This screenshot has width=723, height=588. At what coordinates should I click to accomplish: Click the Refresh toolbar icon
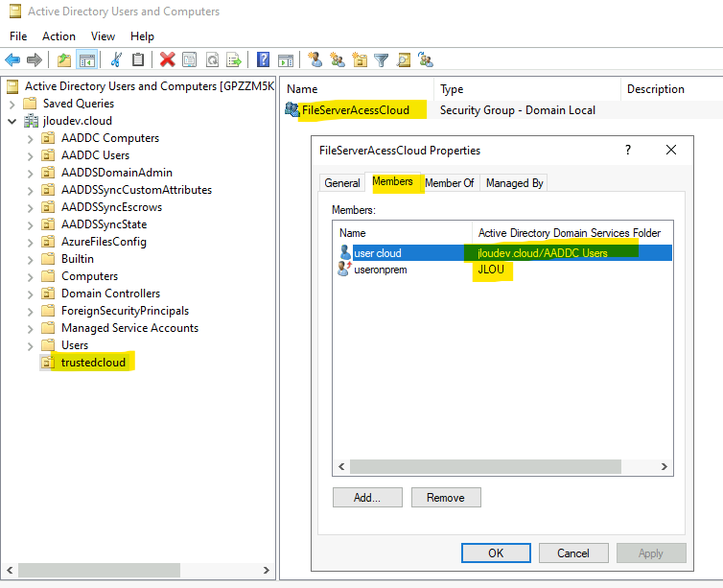point(212,59)
